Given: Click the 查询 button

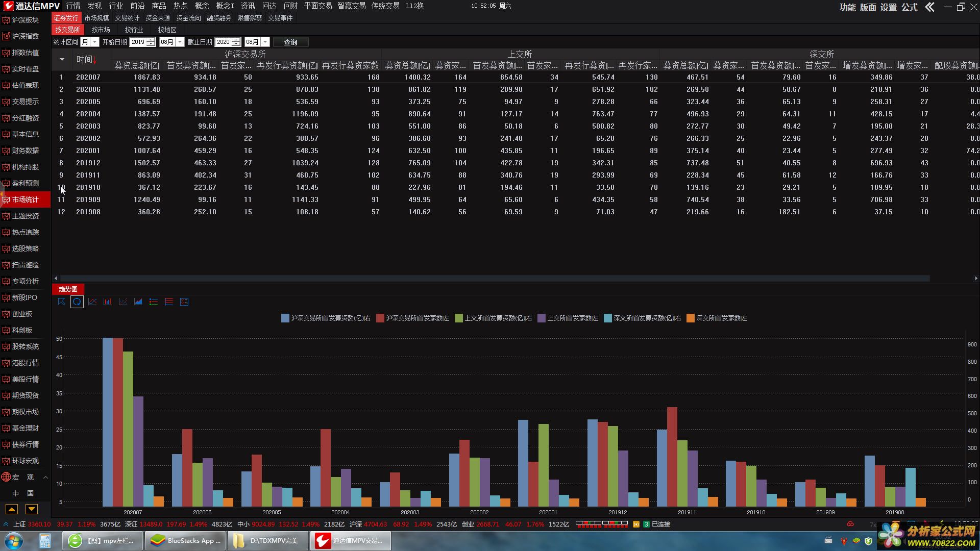Looking at the screenshot, I should pos(291,42).
